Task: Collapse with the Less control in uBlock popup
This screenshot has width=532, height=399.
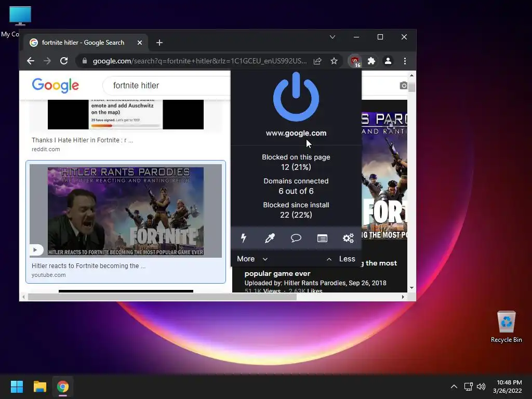Action: (341, 259)
